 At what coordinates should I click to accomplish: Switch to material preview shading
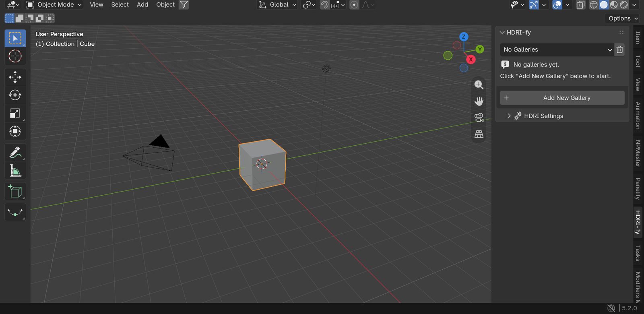pyautogui.click(x=614, y=5)
